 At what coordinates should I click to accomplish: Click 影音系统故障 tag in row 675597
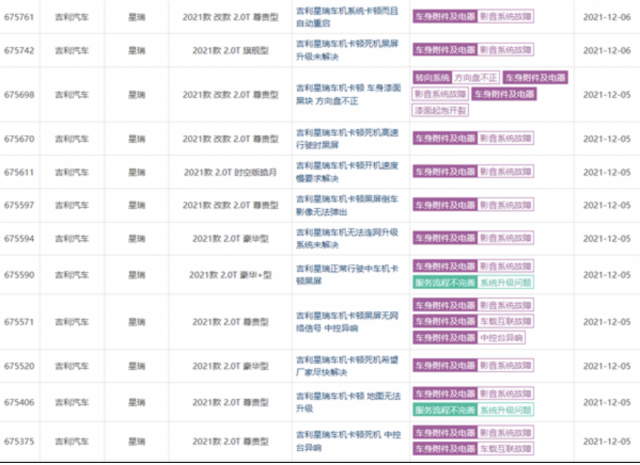coord(505,205)
